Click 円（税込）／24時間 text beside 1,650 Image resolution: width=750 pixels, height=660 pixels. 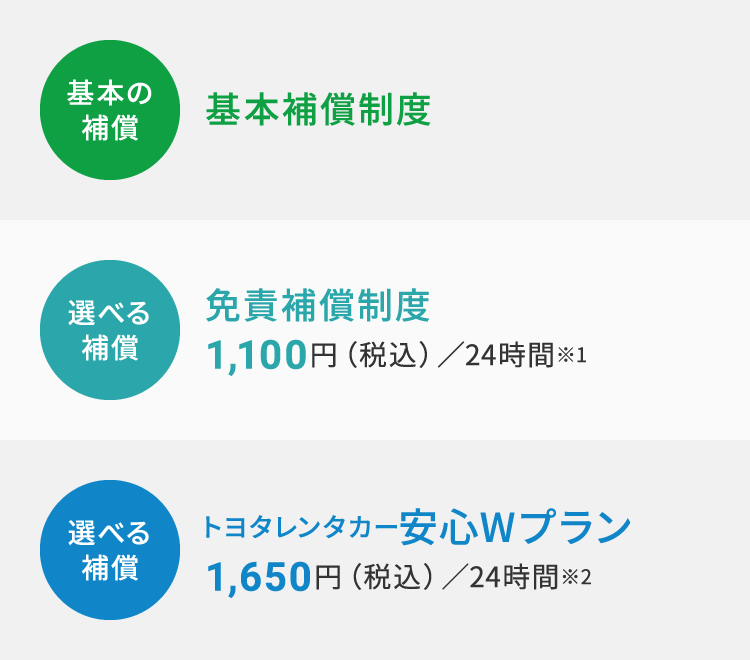[437, 577]
